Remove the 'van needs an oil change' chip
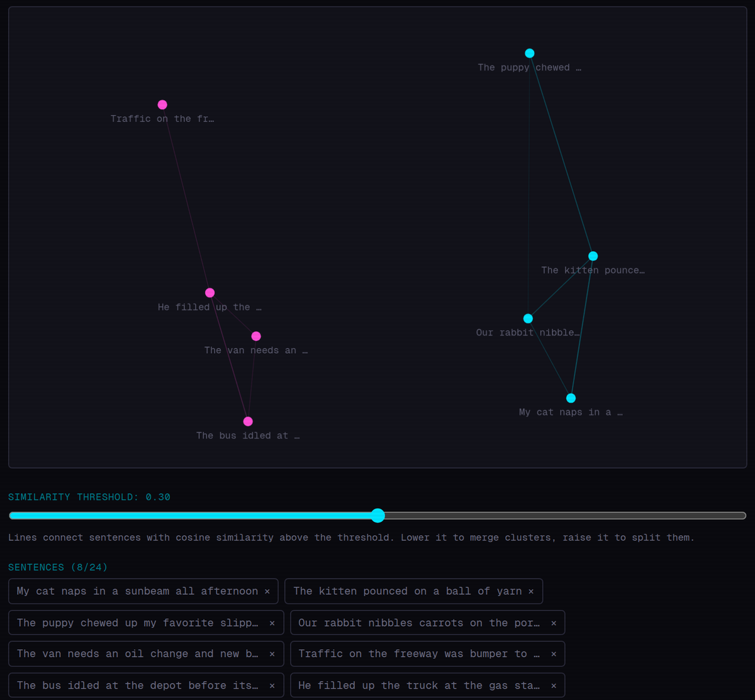This screenshot has height=700, width=755. tap(272, 654)
